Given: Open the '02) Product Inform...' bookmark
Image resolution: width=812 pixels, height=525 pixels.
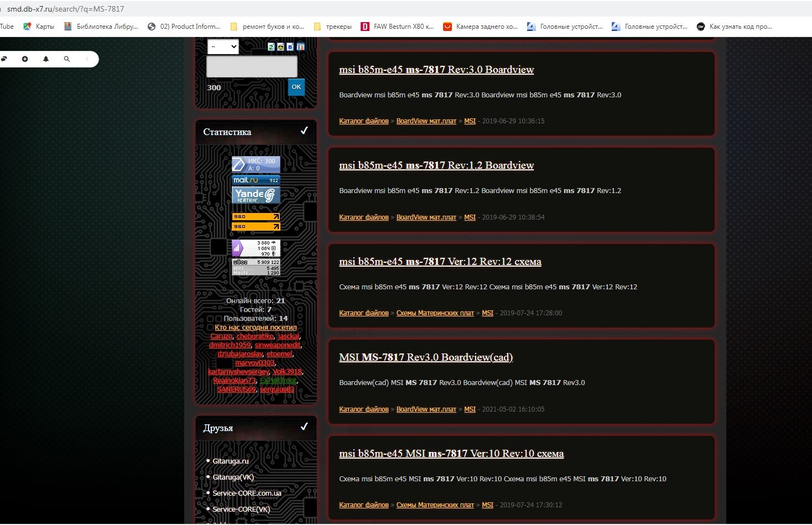Looking at the screenshot, I should click(184, 27).
